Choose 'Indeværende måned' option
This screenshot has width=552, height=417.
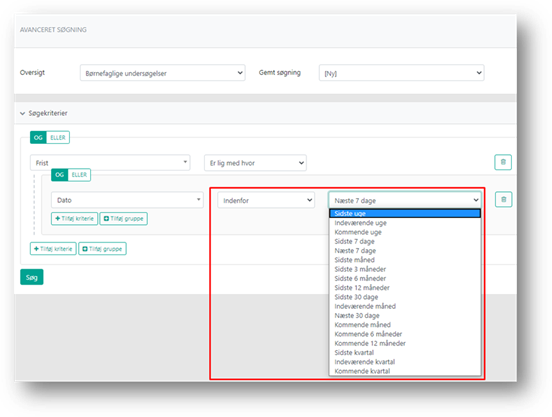405,306
